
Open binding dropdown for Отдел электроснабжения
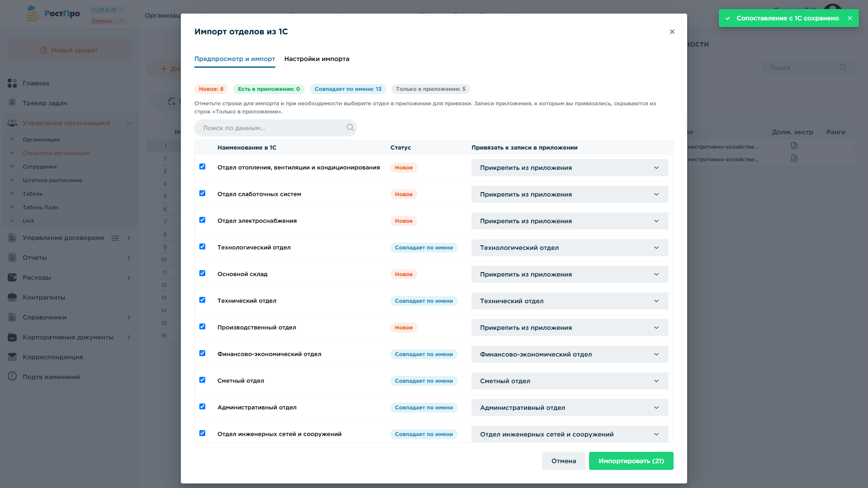click(570, 221)
